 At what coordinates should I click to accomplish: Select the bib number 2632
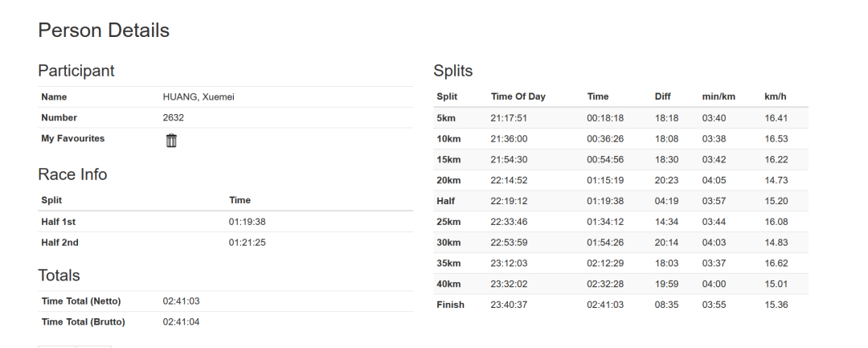[x=174, y=118]
